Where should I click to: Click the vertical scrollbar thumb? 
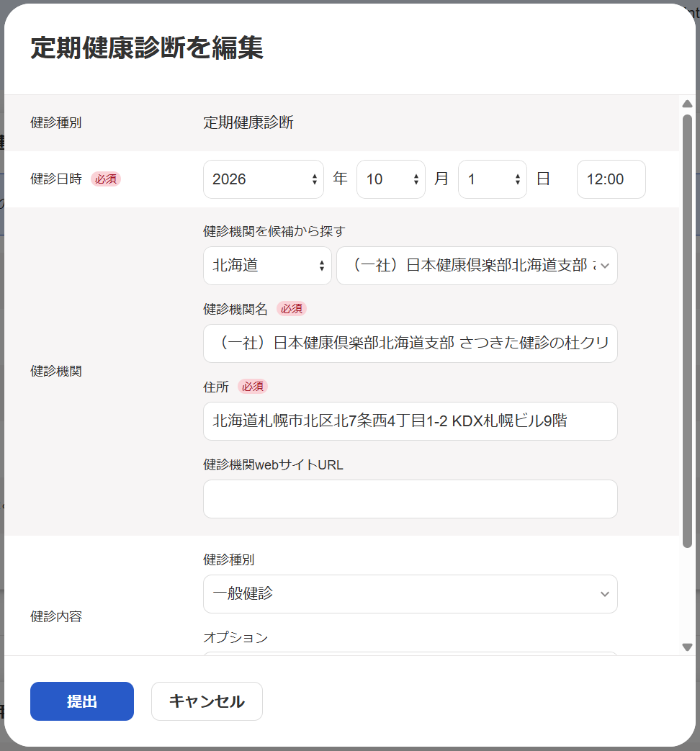point(687,331)
